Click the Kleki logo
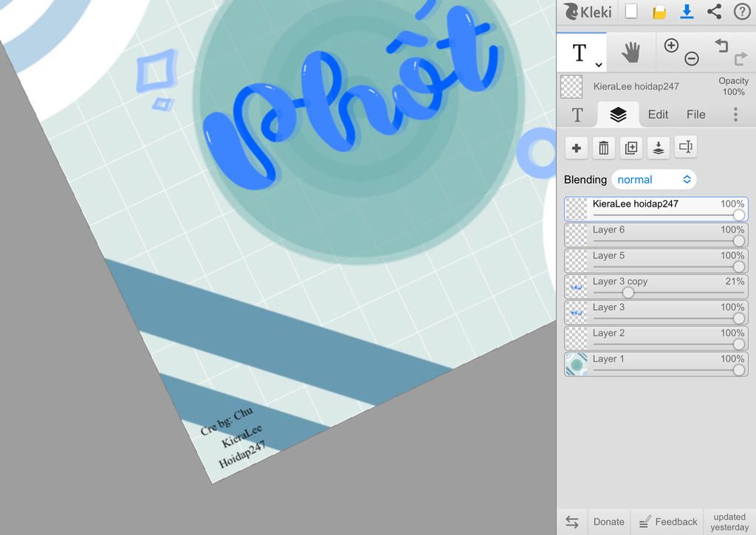This screenshot has height=535, width=756. pyautogui.click(x=587, y=12)
